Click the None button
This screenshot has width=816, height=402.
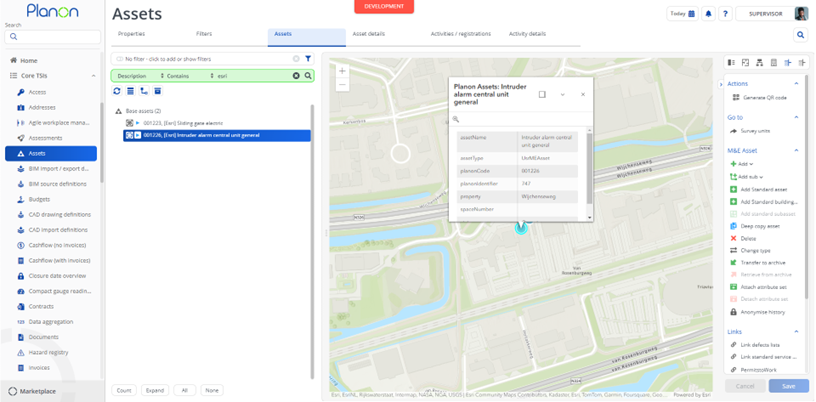tap(212, 390)
